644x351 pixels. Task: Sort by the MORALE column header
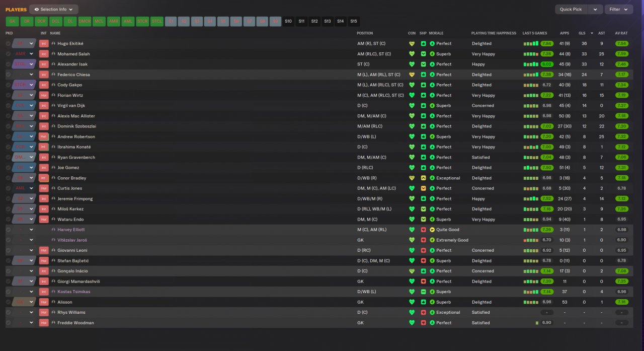click(x=437, y=33)
